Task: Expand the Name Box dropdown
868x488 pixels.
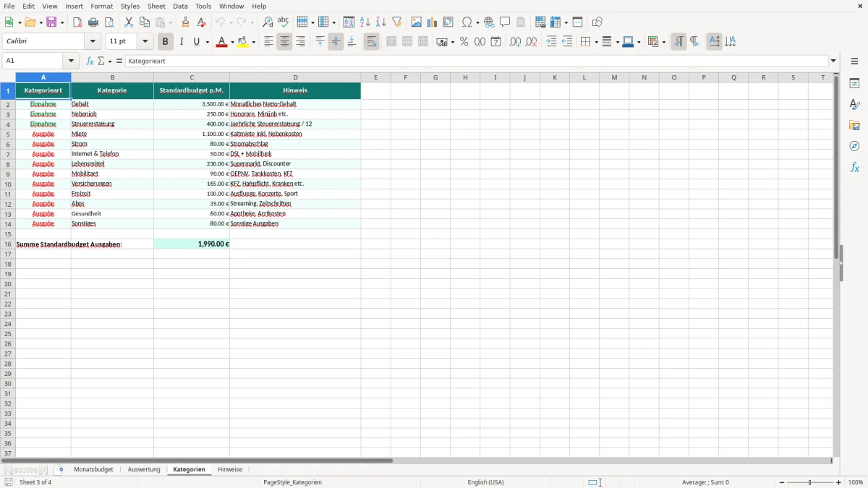Action: pos(71,61)
